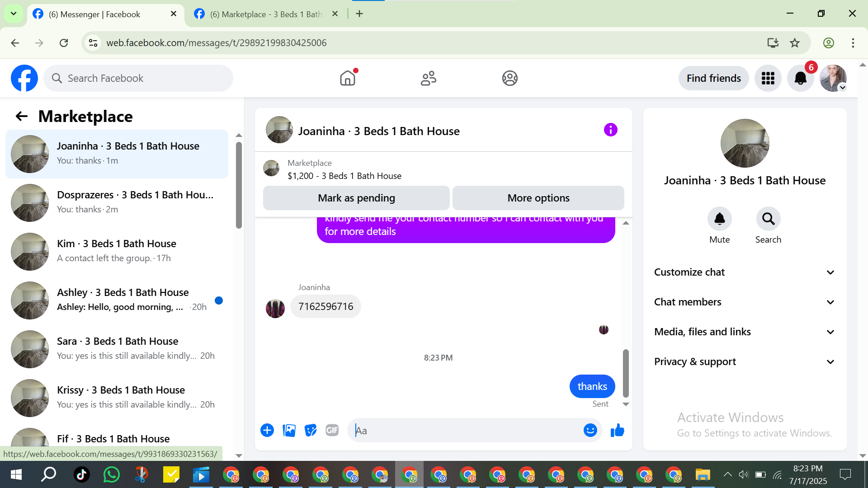Open the emoji picker in message box

tap(590, 431)
